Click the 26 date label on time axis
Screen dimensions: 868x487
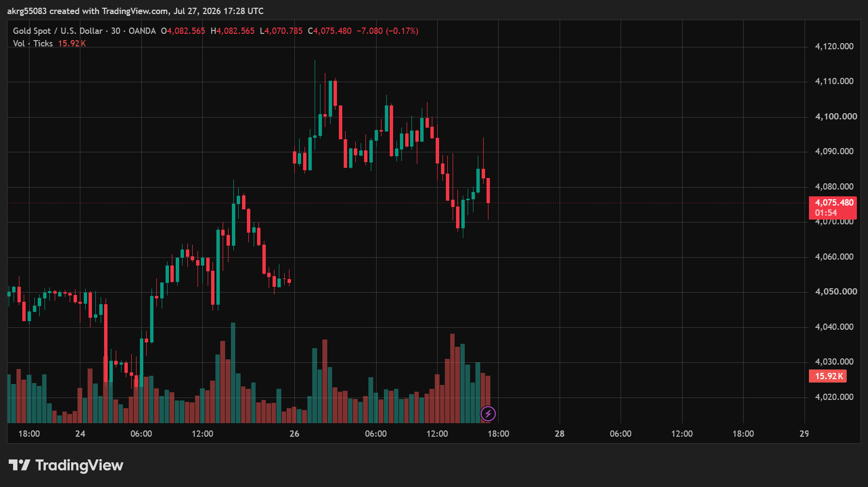pos(294,434)
